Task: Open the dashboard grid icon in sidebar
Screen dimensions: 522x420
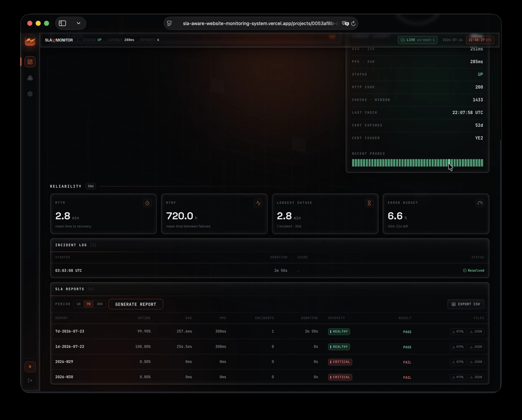Action: pos(30,62)
